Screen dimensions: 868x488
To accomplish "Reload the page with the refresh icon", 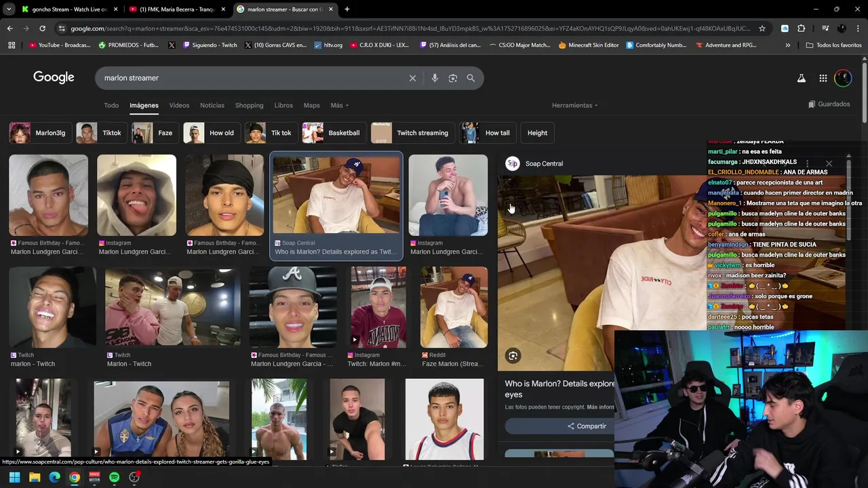I will [x=42, y=28].
